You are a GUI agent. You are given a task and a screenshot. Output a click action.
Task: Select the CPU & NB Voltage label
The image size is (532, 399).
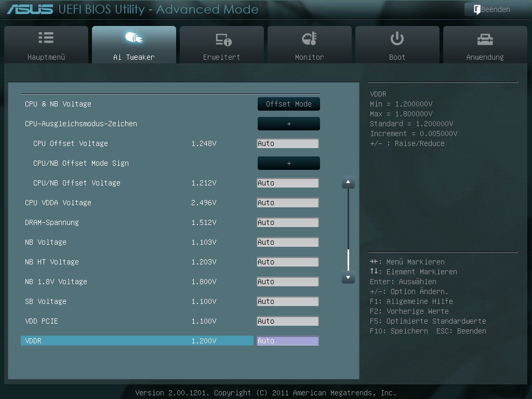[x=58, y=104]
